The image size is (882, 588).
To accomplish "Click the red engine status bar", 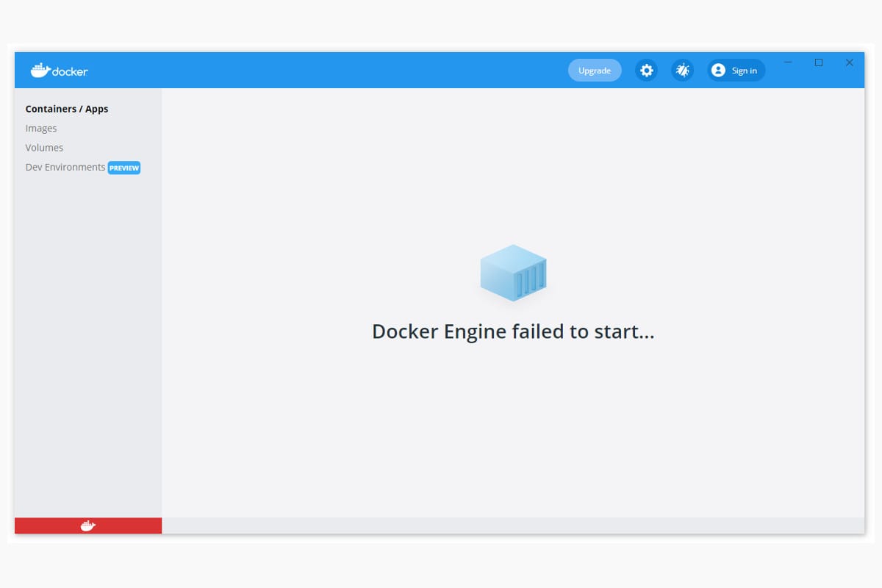I will point(44,526).
